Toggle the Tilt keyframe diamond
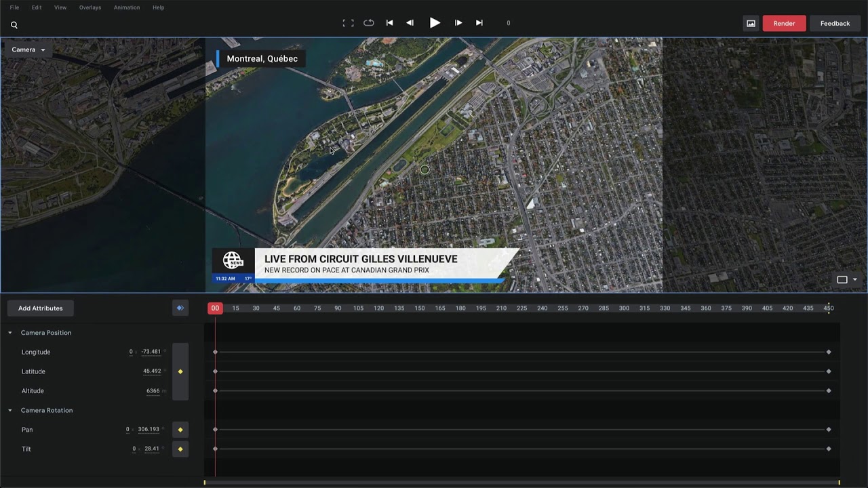868x488 pixels. coord(180,449)
